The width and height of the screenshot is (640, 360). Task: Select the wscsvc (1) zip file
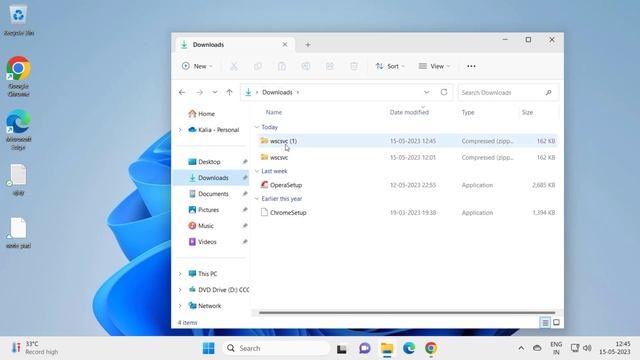point(407,141)
